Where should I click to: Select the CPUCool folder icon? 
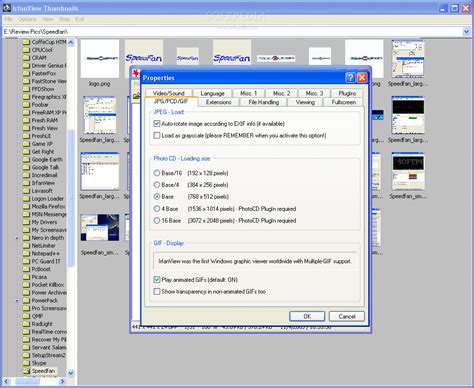(26, 50)
